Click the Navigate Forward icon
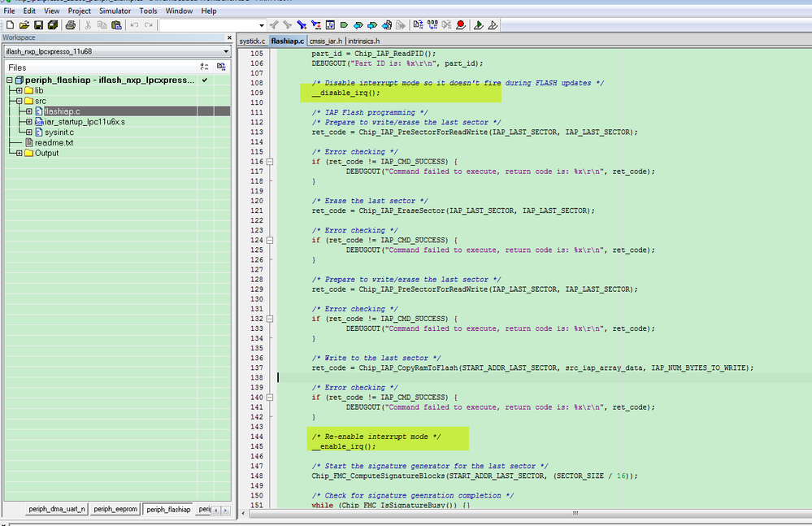The image size is (812, 526). pyautogui.click(x=400, y=25)
